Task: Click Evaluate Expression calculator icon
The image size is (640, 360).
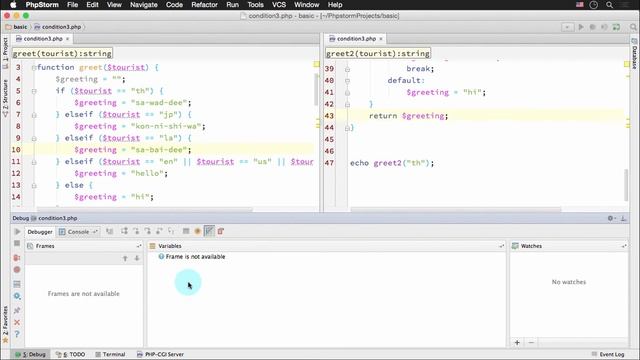Action: [186, 231]
